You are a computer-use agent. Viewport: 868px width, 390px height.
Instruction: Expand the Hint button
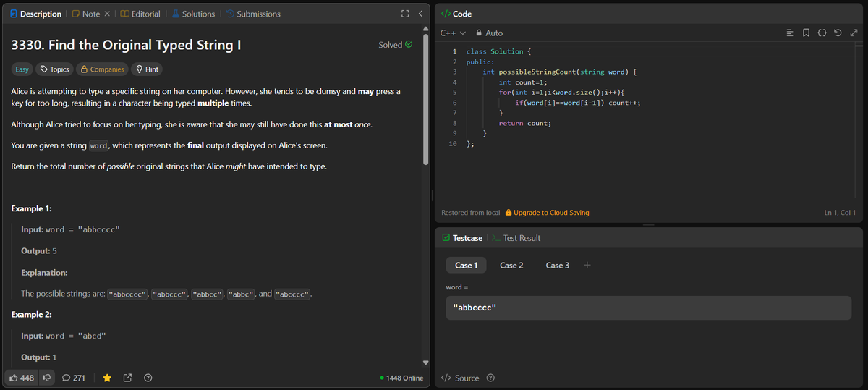click(x=147, y=69)
